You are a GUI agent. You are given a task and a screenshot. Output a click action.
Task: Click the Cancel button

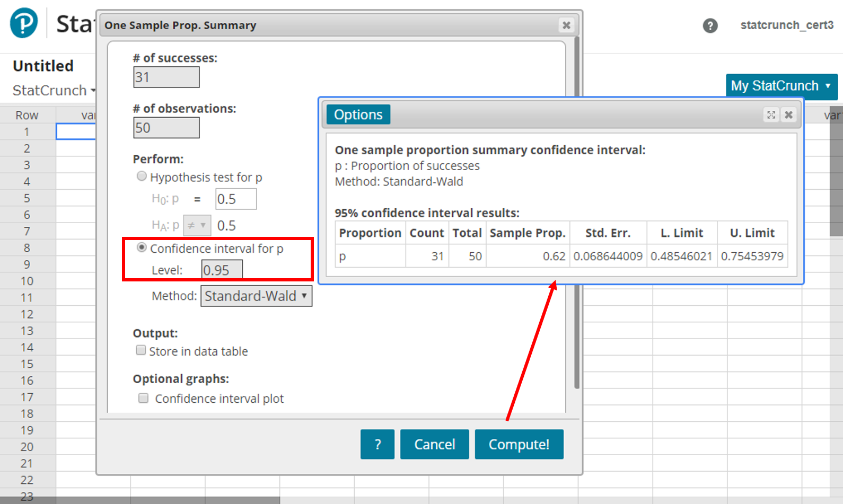(434, 444)
